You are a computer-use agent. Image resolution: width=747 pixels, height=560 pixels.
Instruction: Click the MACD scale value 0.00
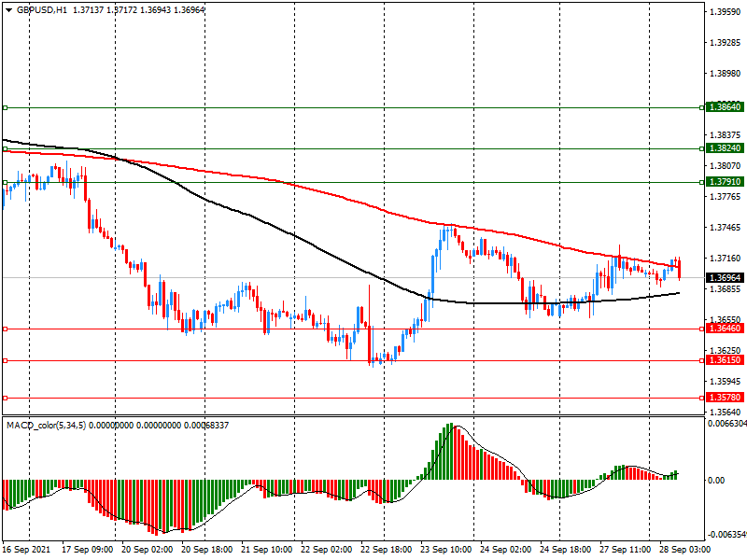(x=716, y=481)
